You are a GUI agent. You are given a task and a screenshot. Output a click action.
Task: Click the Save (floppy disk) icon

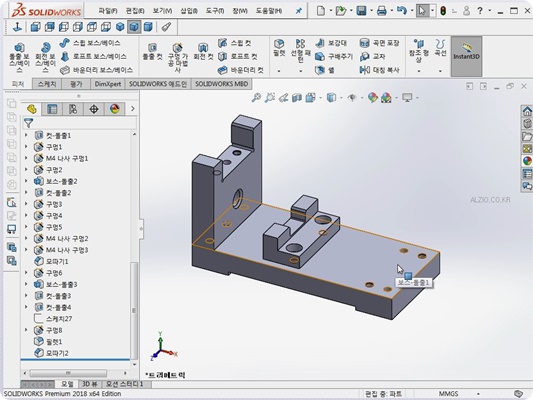click(361, 11)
